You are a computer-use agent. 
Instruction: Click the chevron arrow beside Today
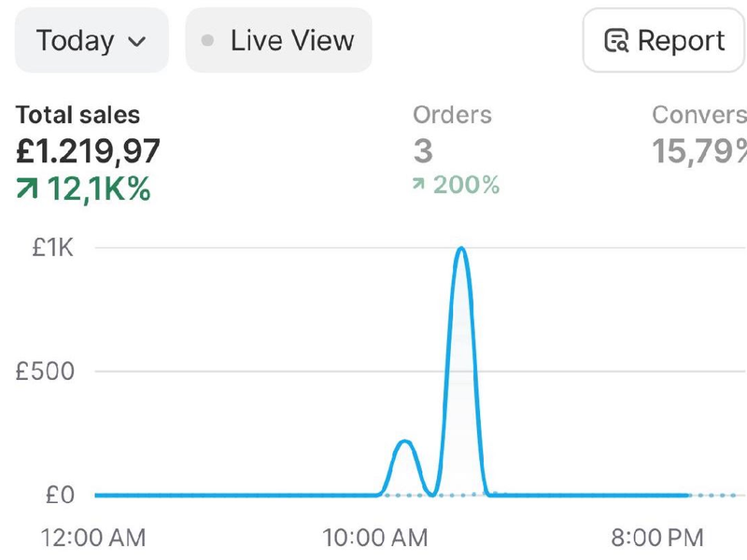pos(136,42)
